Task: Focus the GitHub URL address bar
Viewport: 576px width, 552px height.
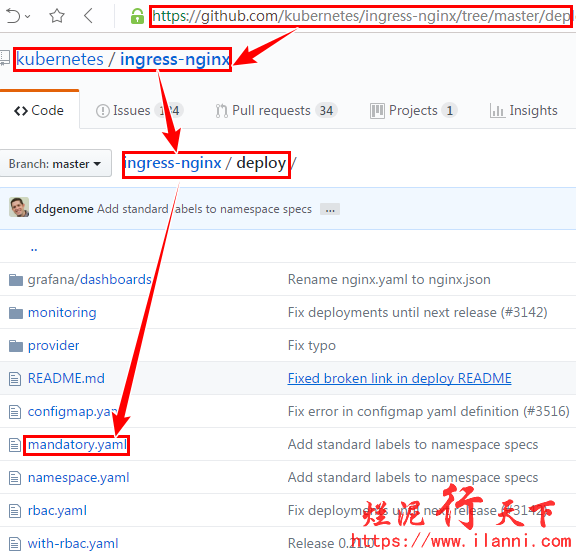Action: [x=361, y=16]
